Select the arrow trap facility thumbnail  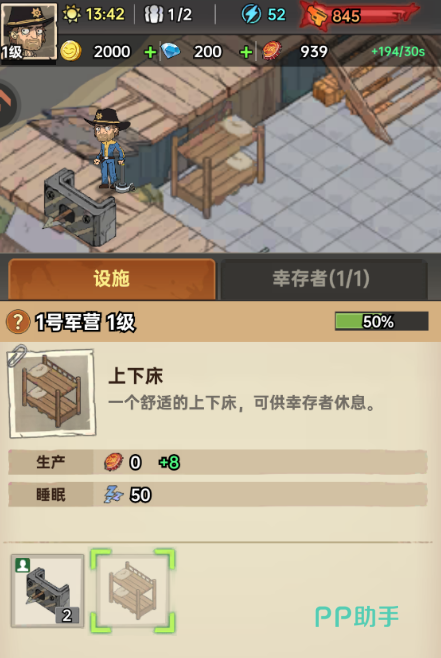[x=47, y=591]
